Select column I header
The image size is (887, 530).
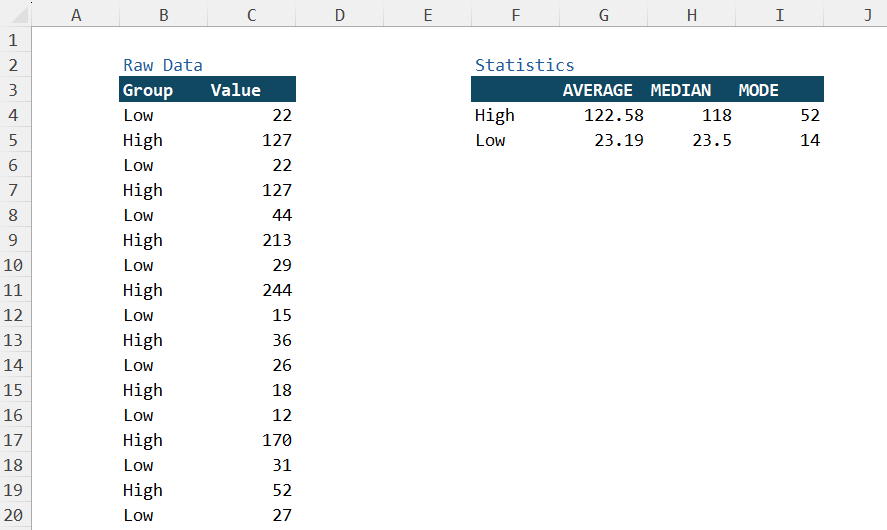tap(780, 15)
